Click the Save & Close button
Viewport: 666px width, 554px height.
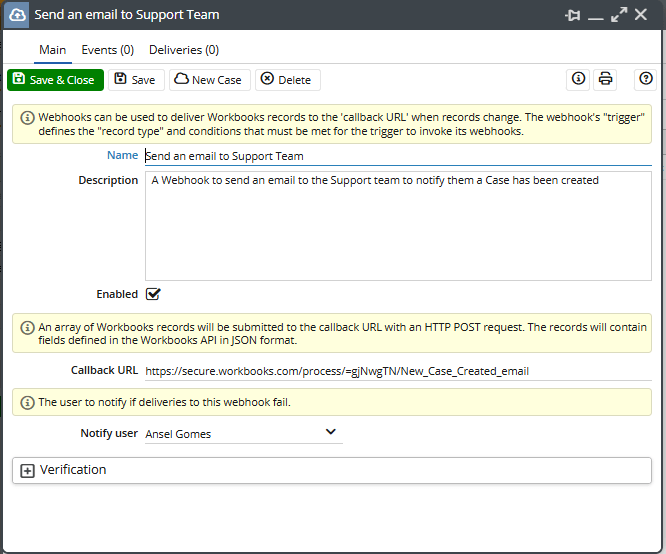(x=55, y=80)
